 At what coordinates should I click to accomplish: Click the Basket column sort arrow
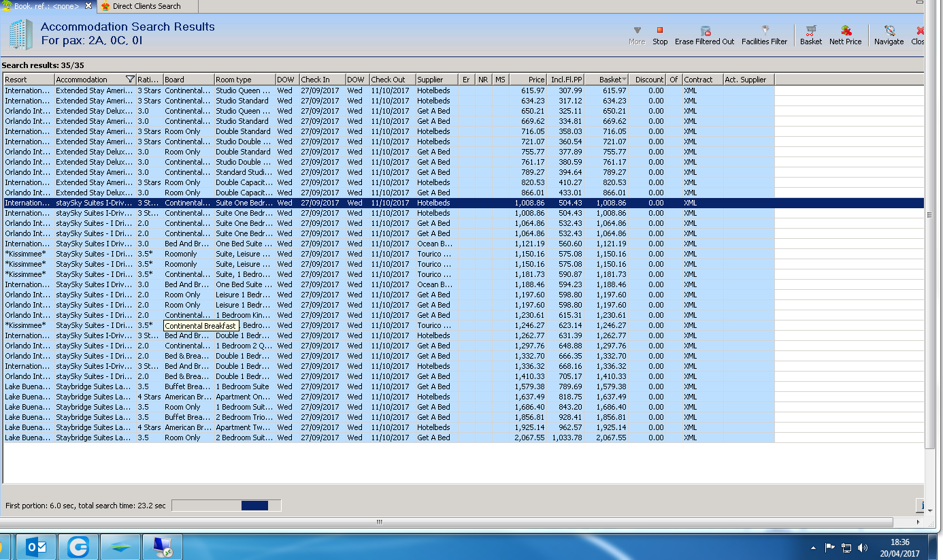624,80
